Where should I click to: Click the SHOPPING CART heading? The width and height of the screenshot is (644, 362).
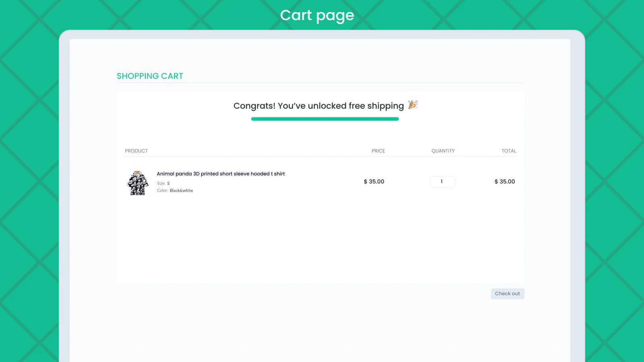[x=150, y=76]
